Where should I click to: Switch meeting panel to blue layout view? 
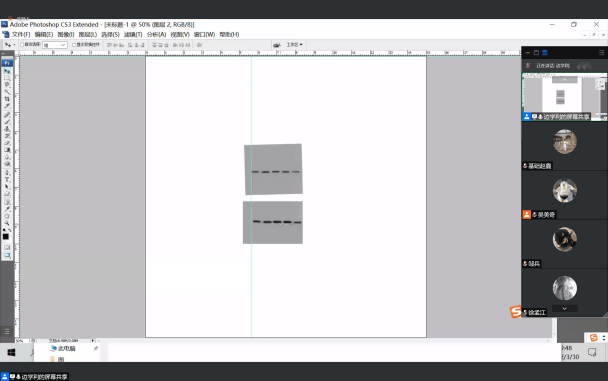tap(545, 53)
